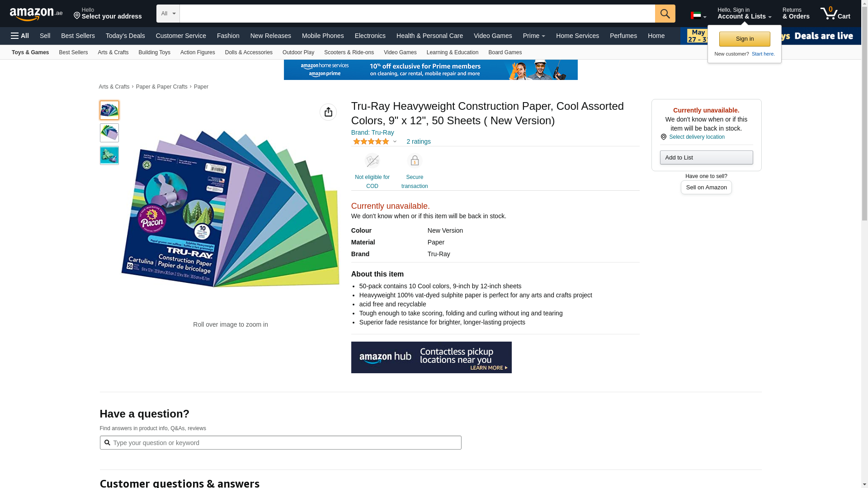Click the Add to List button
The width and height of the screenshot is (868, 488).
(706, 157)
